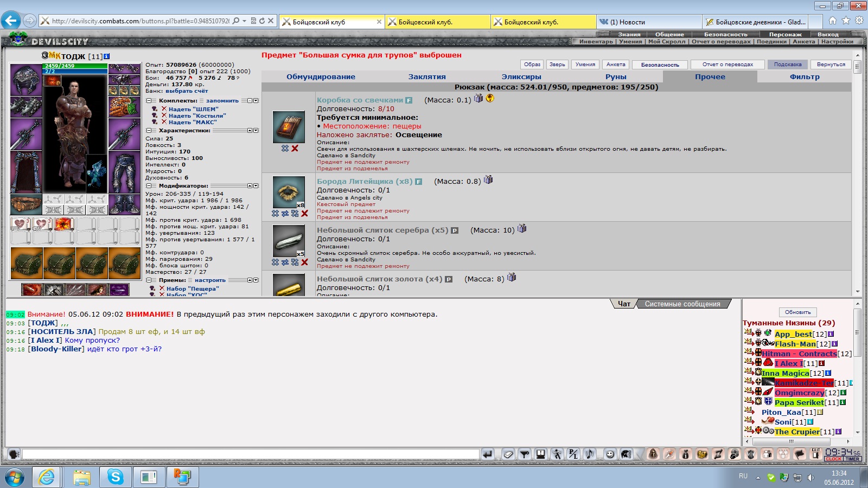Switch to Эликсиры tab
Image resolution: width=868 pixels, height=488 pixels.
tap(521, 77)
